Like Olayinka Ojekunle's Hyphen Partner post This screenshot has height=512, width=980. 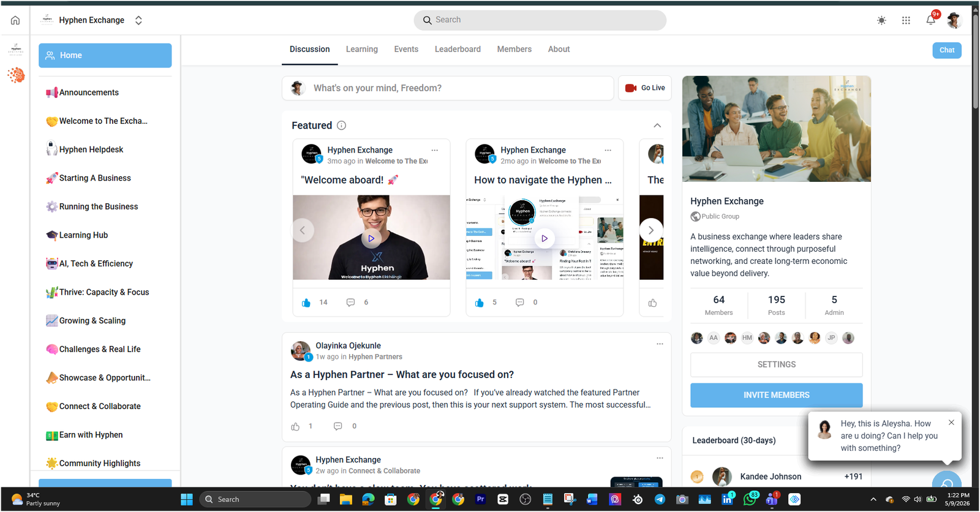coord(295,426)
